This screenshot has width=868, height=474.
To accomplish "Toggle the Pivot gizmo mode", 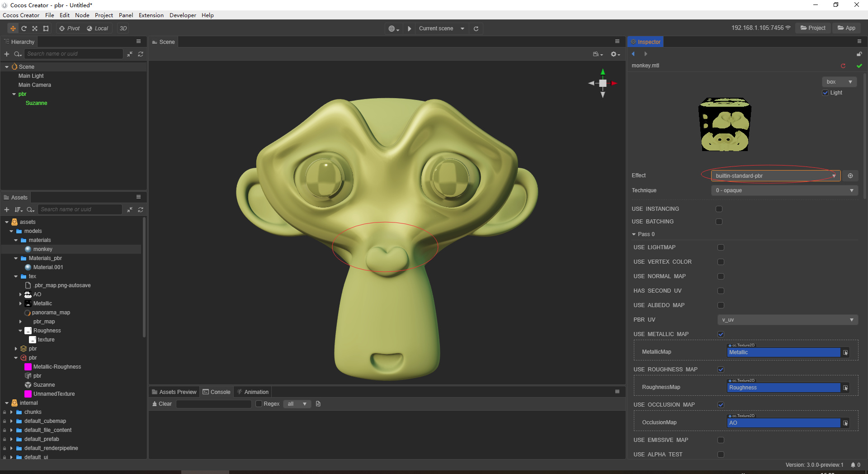I will point(69,28).
